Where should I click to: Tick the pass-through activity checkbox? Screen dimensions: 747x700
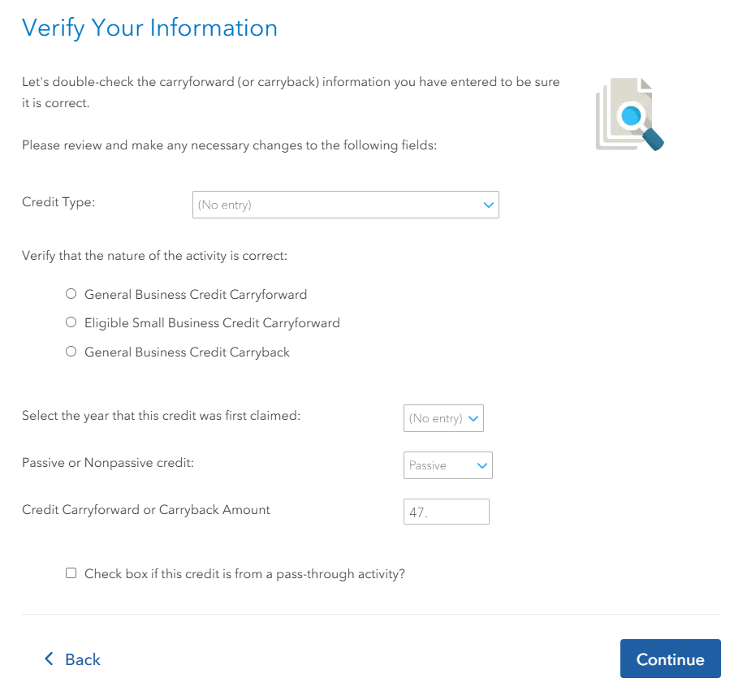(71, 573)
